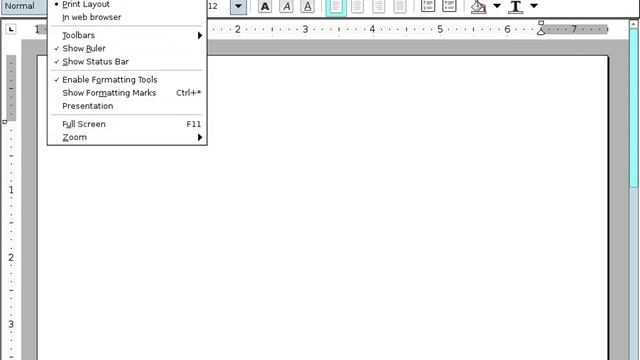Viewport: 640px width, 360px height.
Task: Open the font size dropdown arrow
Action: tap(238, 7)
